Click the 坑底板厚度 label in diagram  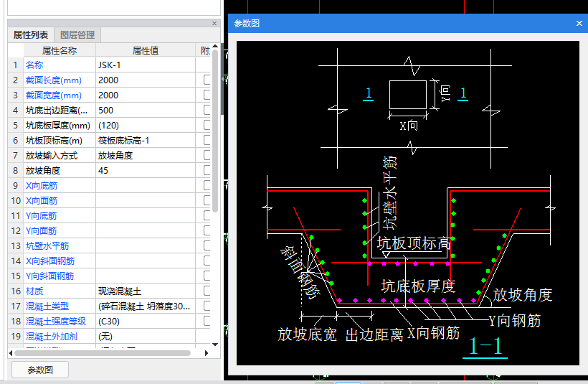coord(418,286)
